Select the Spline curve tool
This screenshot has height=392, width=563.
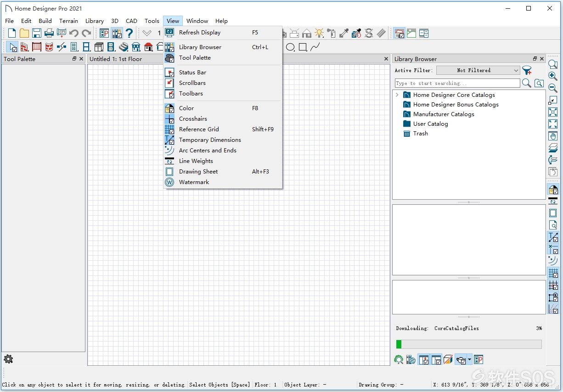[315, 47]
